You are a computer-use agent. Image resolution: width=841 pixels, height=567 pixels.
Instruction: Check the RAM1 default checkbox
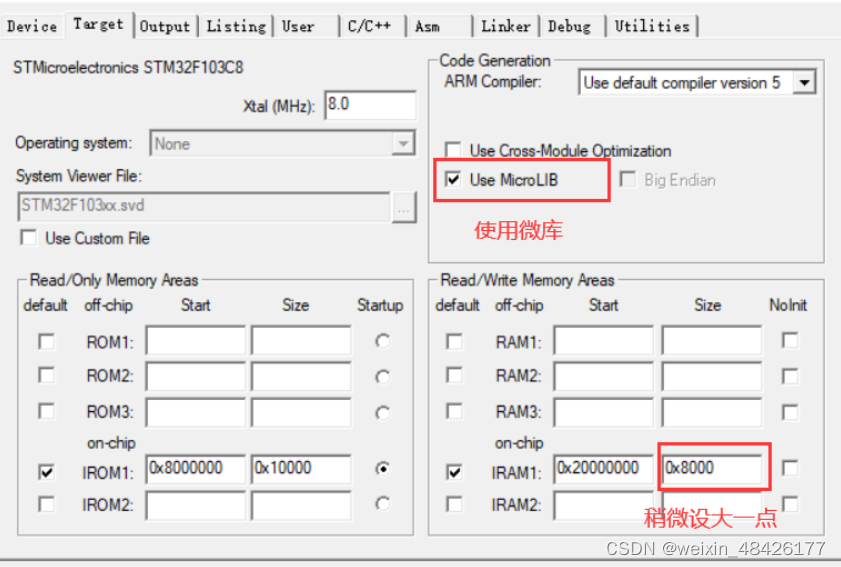(454, 342)
